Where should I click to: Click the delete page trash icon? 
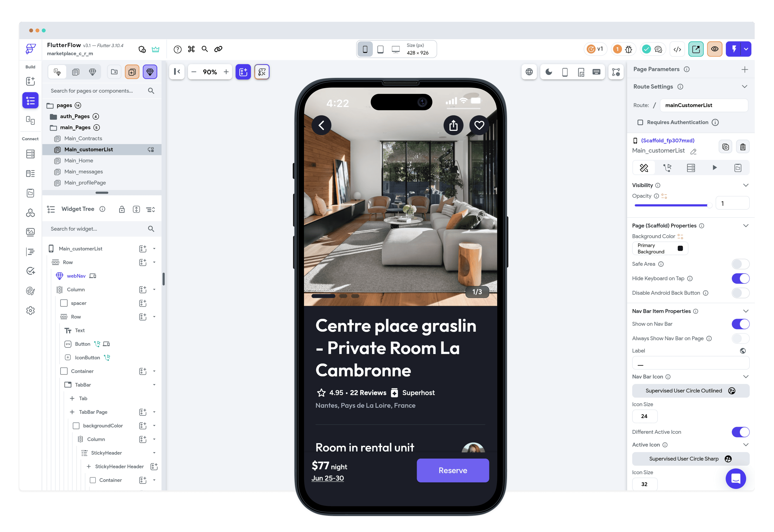tap(743, 147)
